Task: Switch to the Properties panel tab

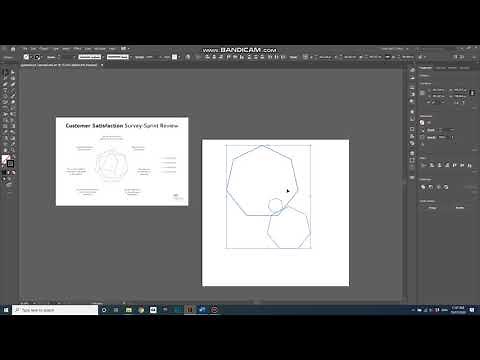Action: (425, 68)
